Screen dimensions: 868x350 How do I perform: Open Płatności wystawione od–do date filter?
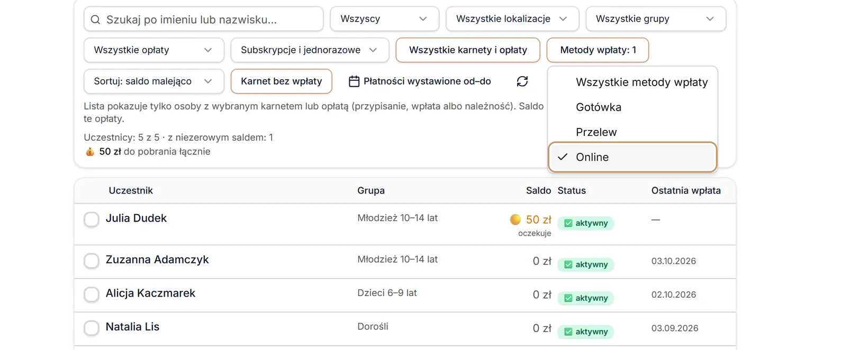[420, 81]
